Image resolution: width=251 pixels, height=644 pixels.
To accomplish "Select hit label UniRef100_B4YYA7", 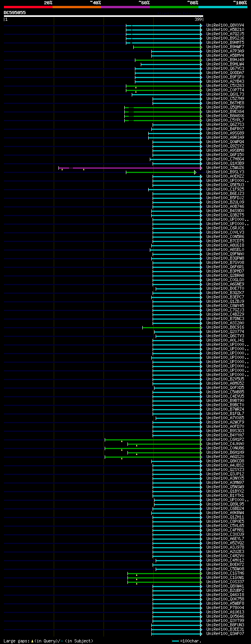I will click(225, 435).
